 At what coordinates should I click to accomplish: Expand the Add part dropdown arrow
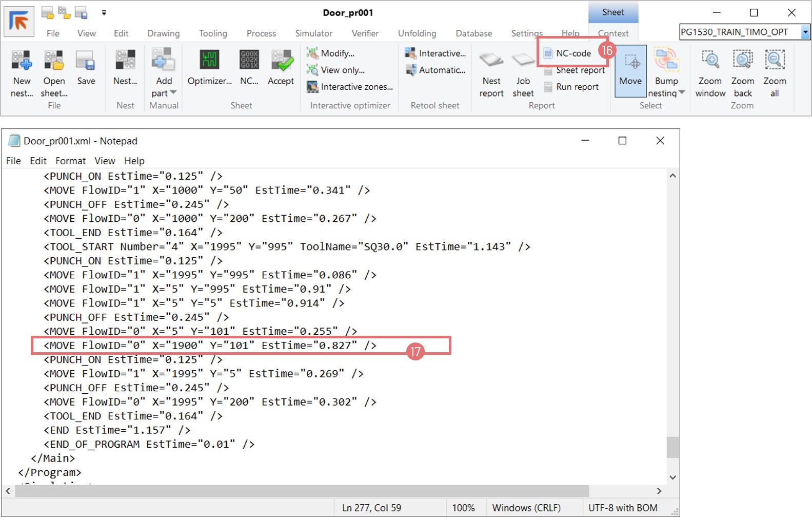173,93
